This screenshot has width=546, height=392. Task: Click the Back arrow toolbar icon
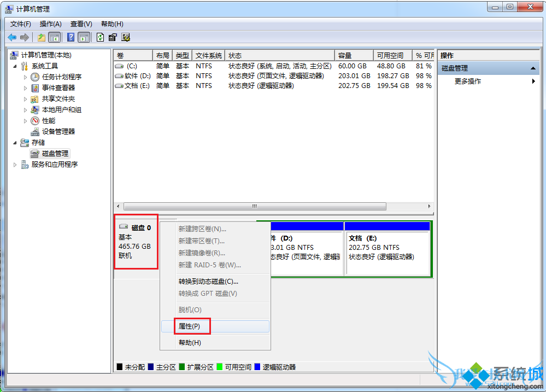coord(12,37)
